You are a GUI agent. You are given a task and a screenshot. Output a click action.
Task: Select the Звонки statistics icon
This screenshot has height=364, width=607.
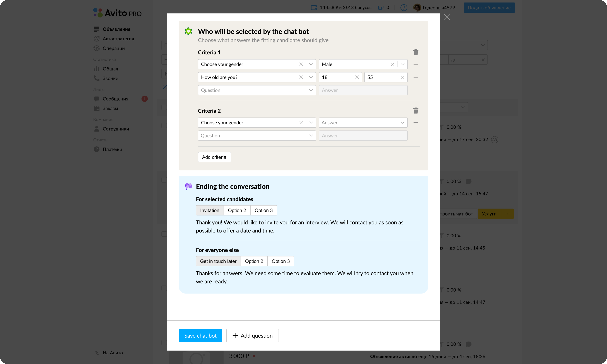click(x=96, y=78)
